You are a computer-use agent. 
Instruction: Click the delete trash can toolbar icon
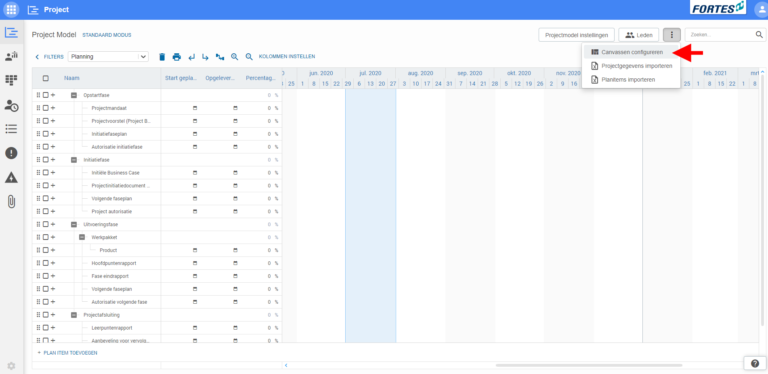[x=162, y=57]
